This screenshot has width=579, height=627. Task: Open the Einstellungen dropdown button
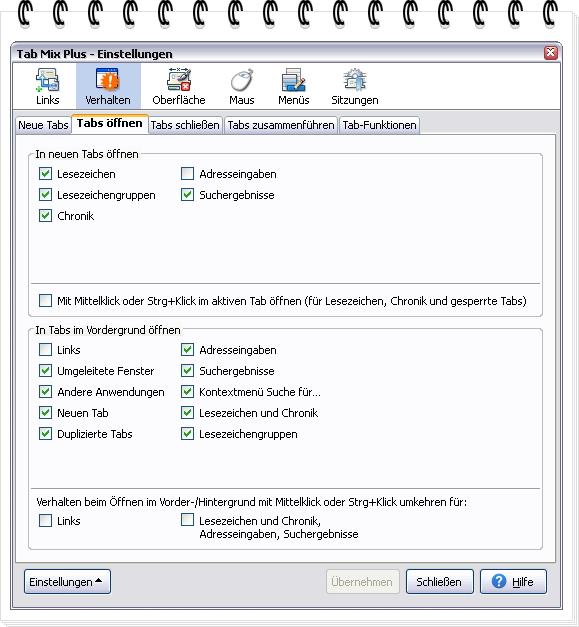pos(67,581)
